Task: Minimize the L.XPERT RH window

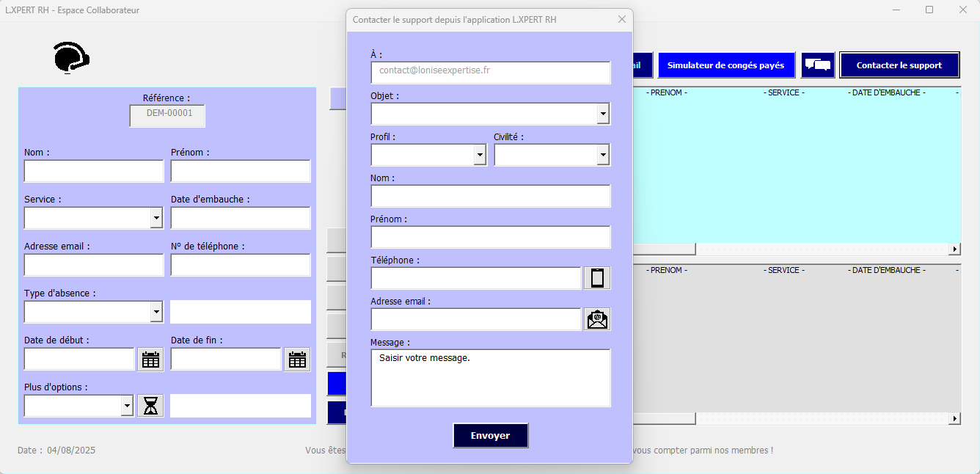Action: click(896, 10)
